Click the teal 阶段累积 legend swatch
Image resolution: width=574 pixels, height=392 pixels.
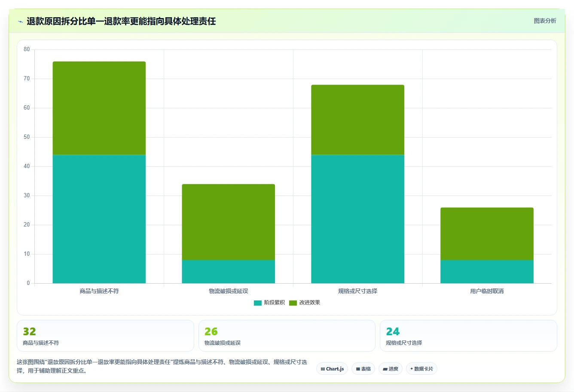click(x=258, y=303)
